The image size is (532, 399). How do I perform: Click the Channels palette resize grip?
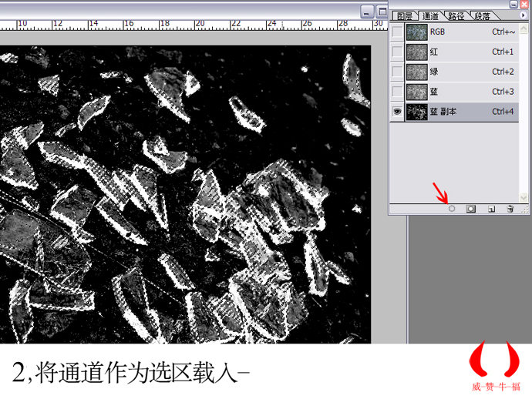[x=525, y=210]
